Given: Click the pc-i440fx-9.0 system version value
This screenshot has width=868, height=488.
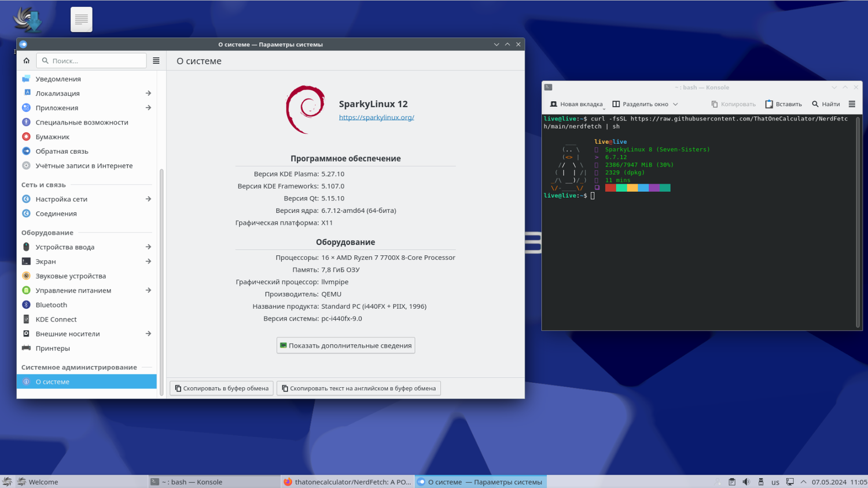Looking at the screenshot, I should point(341,319).
